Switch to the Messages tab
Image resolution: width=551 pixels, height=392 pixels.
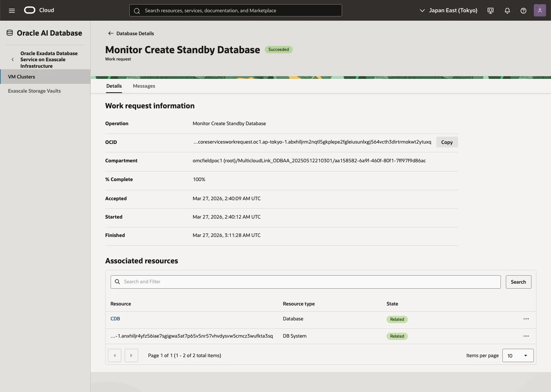[144, 86]
